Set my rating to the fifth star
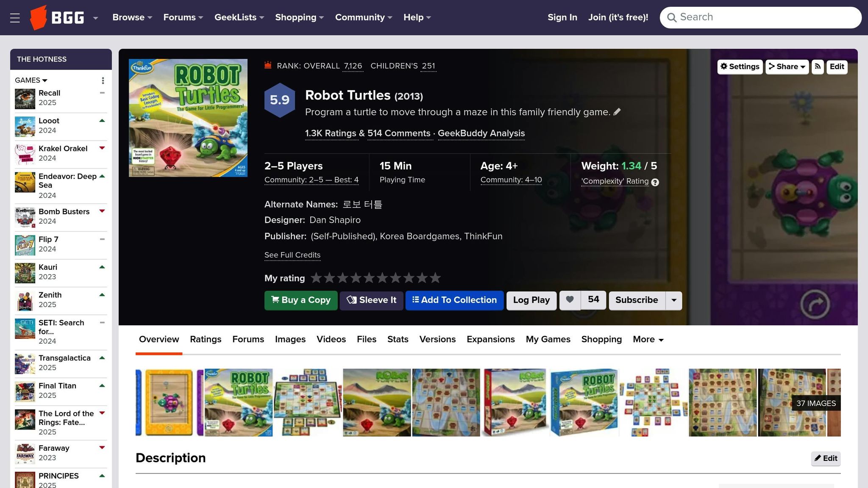The image size is (868, 488). click(369, 278)
